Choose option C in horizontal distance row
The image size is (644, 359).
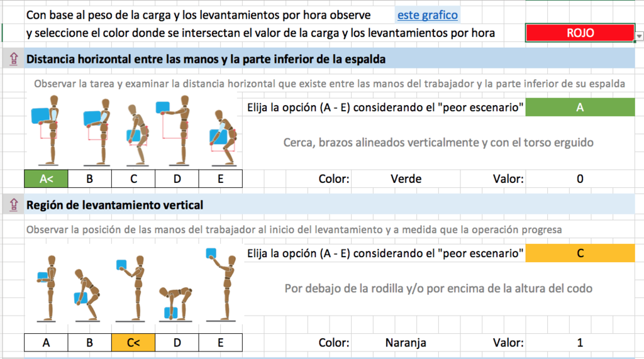(133, 179)
